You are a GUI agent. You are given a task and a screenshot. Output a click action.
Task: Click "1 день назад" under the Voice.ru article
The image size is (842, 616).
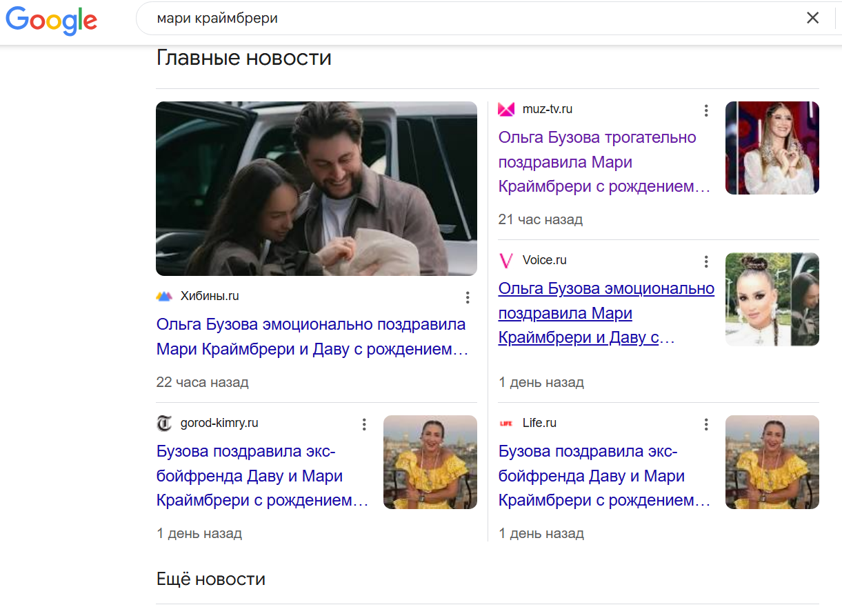tap(541, 382)
